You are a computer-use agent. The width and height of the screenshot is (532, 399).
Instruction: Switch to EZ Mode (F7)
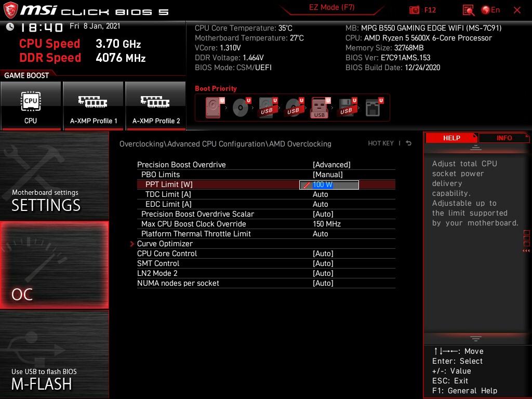tap(331, 7)
